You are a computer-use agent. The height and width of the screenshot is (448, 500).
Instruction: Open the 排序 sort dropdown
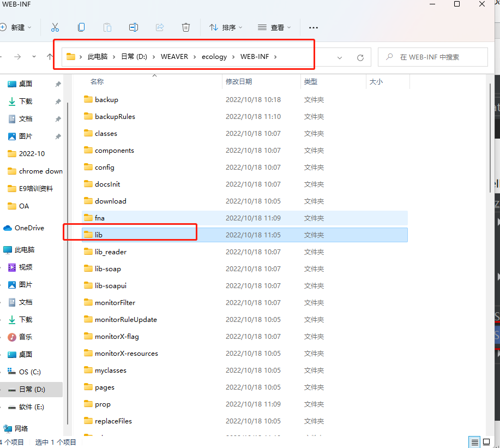[225, 27]
